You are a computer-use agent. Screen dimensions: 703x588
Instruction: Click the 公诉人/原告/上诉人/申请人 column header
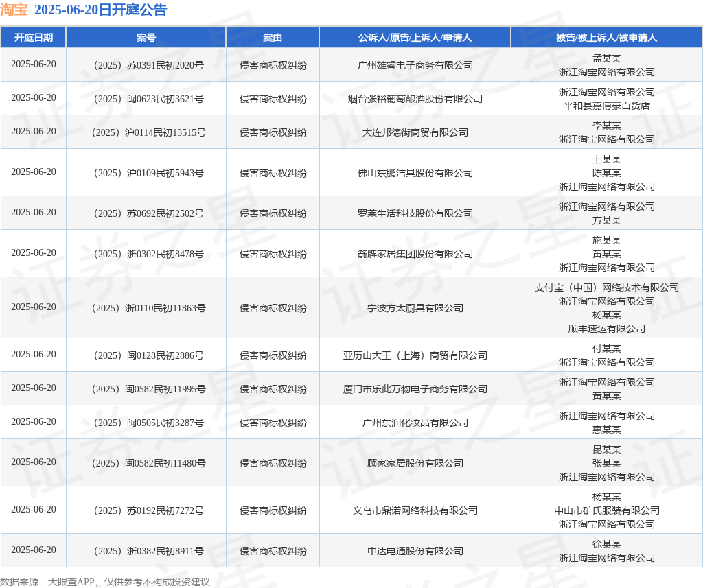(x=414, y=37)
